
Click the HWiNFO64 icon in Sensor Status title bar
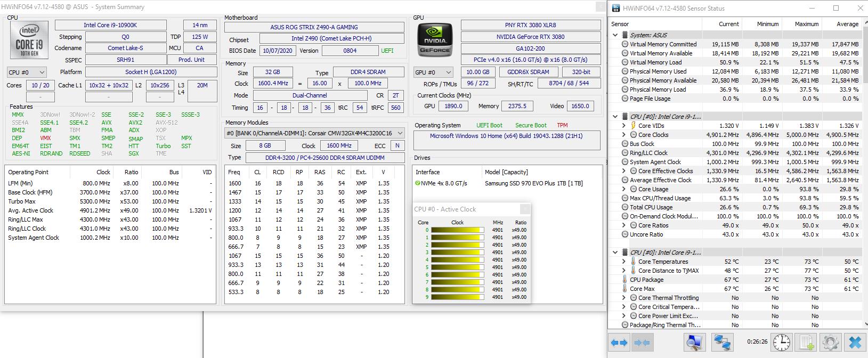[616, 8]
